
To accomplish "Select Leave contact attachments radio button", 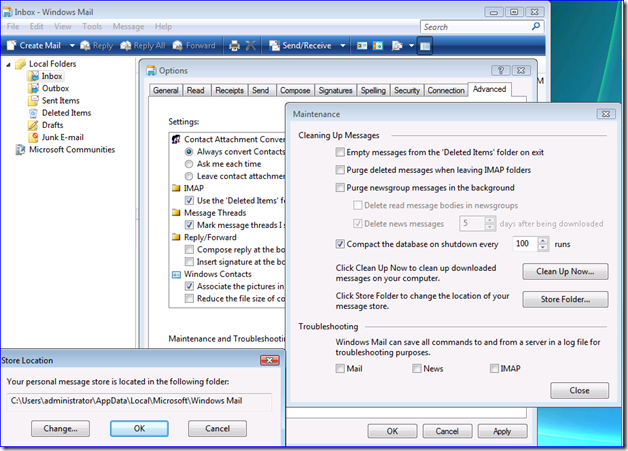I will coord(189,176).
